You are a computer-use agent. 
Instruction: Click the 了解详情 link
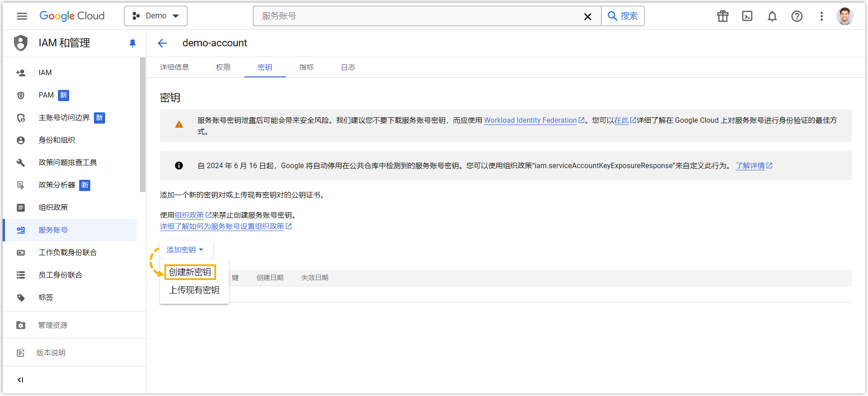[x=750, y=166]
